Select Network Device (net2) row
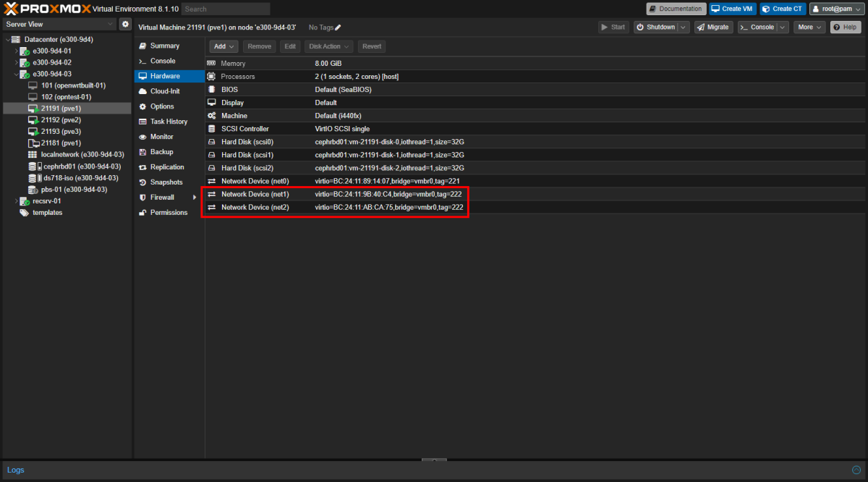The image size is (868, 482). tap(535, 208)
